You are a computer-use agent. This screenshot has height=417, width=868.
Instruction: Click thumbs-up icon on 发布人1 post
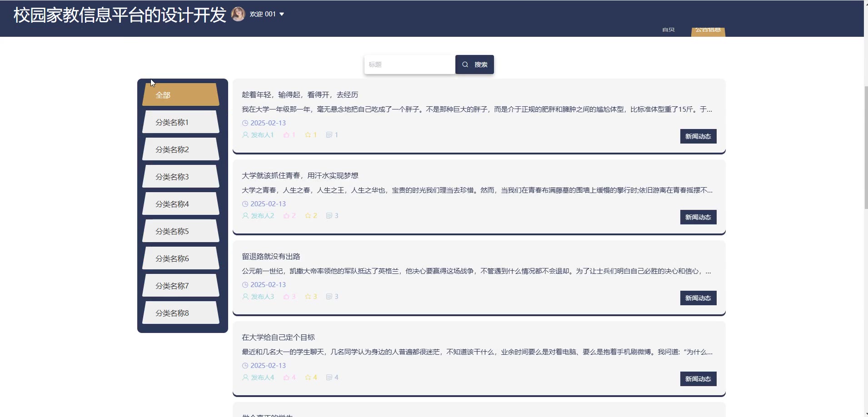286,135
